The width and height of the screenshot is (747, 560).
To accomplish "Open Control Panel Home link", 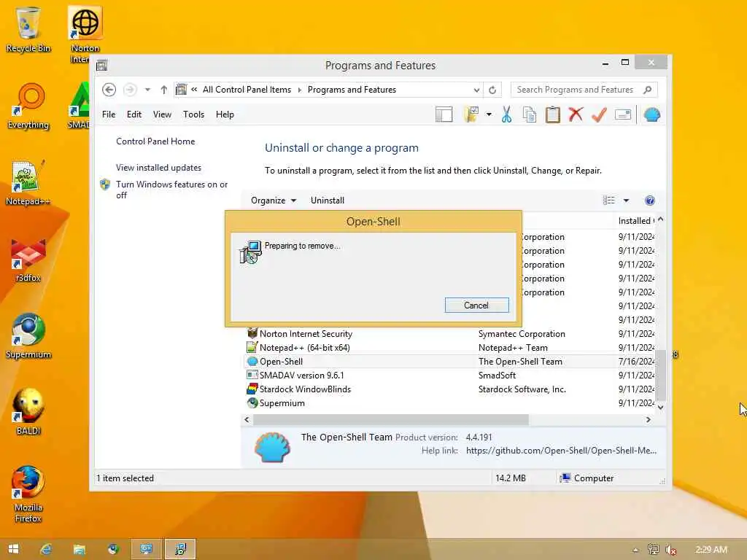I will coord(155,141).
